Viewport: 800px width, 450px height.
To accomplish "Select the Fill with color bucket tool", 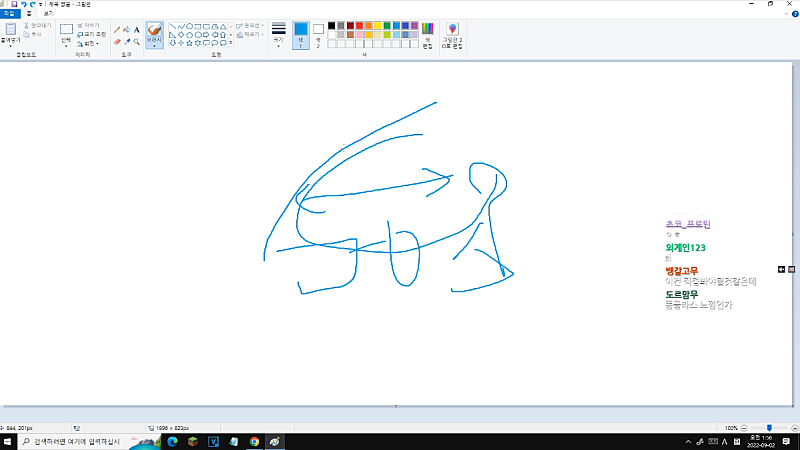I will pos(126,30).
